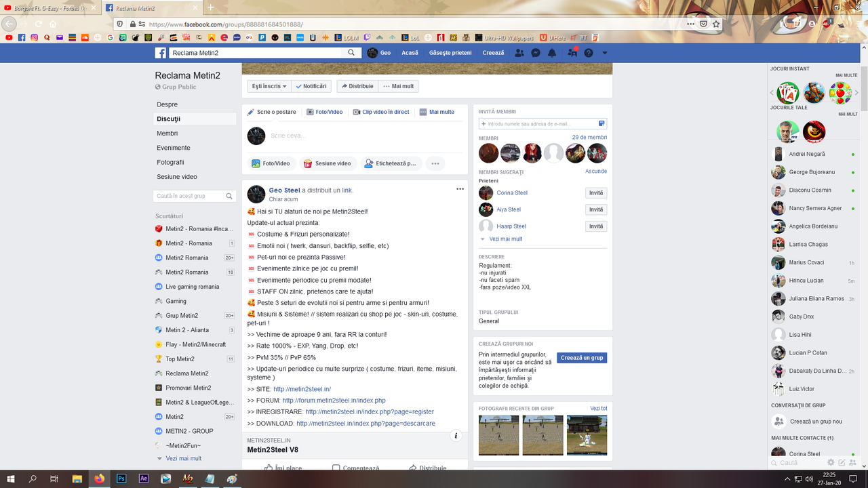Focus the Caută în acest grup search field

pos(195,196)
